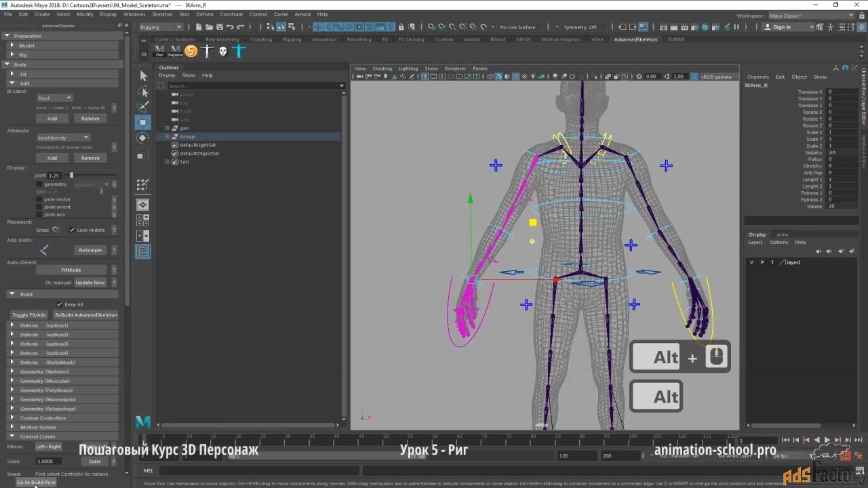Enable the pole-vector checkbox
The width and height of the screenshot is (868, 488).
[x=39, y=199]
